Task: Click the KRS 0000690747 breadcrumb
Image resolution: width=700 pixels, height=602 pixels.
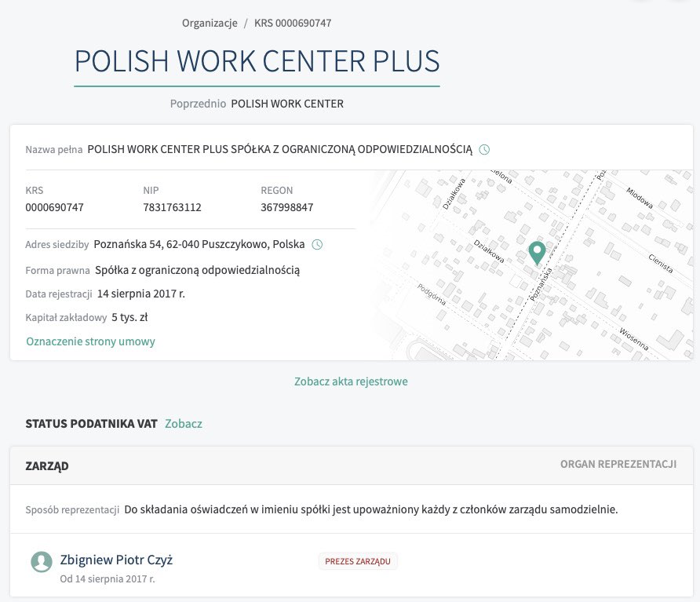Action: coord(293,24)
